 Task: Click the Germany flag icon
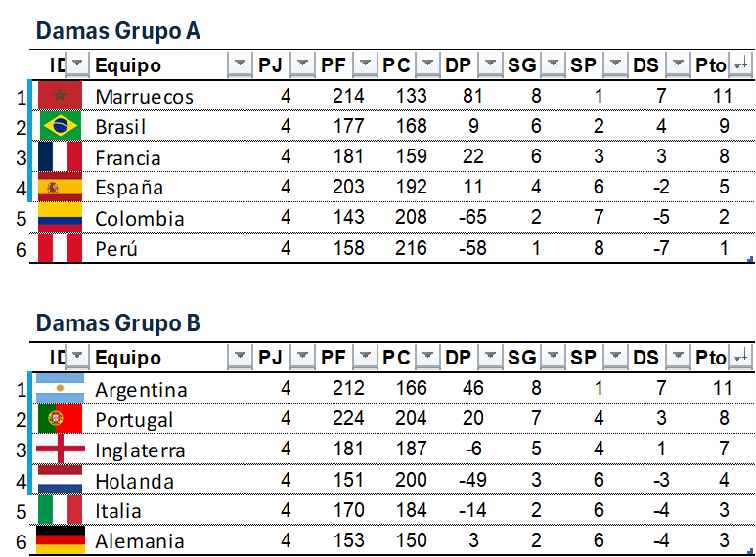click(x=60, y=540)
